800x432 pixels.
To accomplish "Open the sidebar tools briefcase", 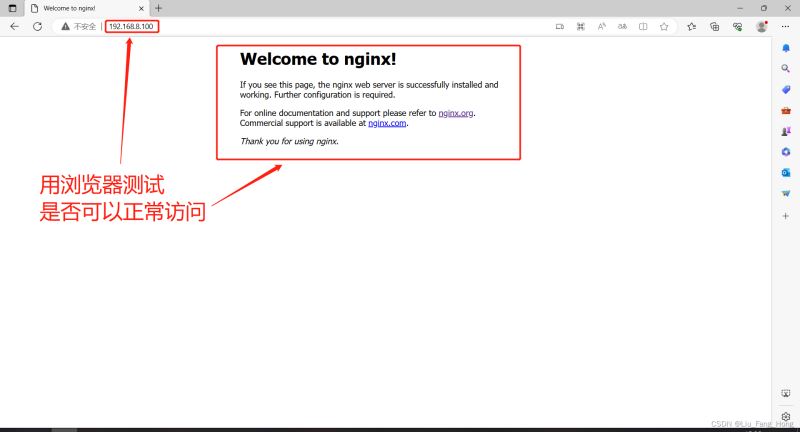I will coord(786,111).
